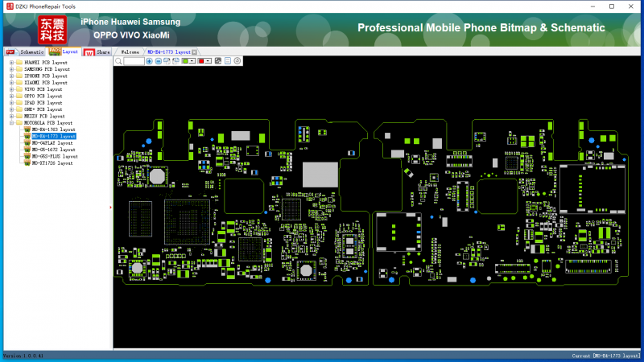The width and height of the screenshot is (644, 362).
Task: Click the magnifier search icon in toolbar
Action: click(118, 61)
